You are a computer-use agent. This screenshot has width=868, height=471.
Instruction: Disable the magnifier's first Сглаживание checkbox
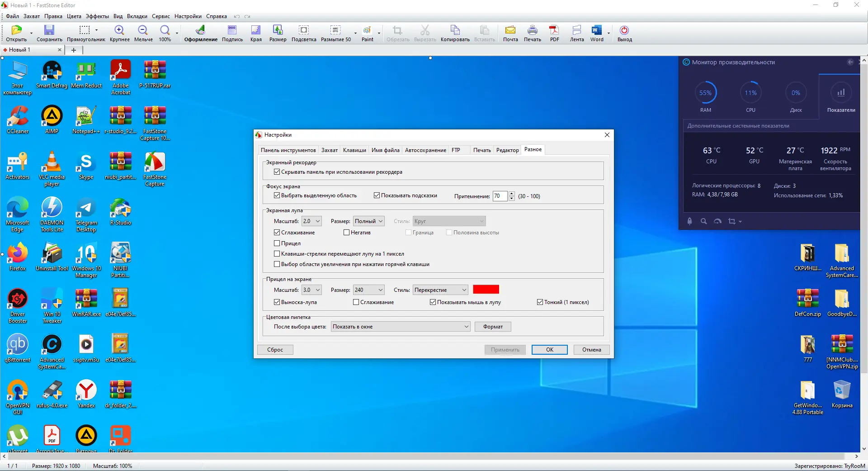click(x=277, y=233)
